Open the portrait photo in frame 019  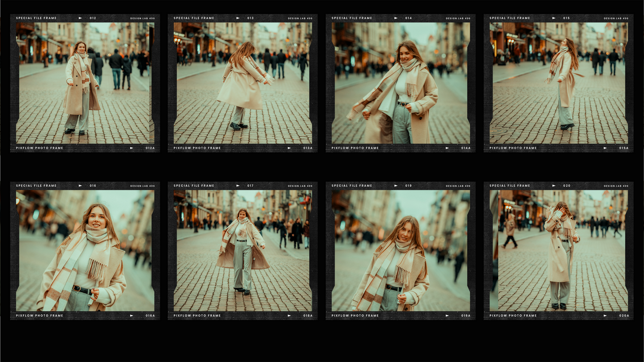point(401,251)
